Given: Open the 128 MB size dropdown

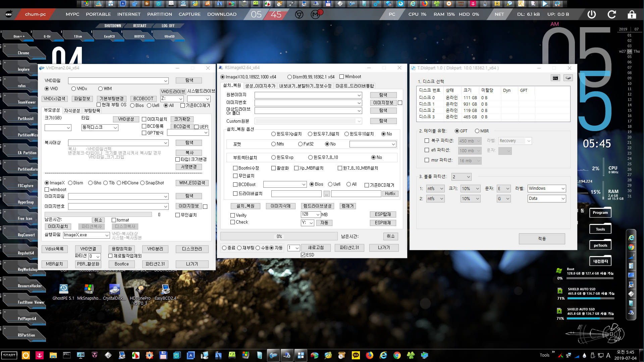Looking at the screenshot, I should pos(318,215).
